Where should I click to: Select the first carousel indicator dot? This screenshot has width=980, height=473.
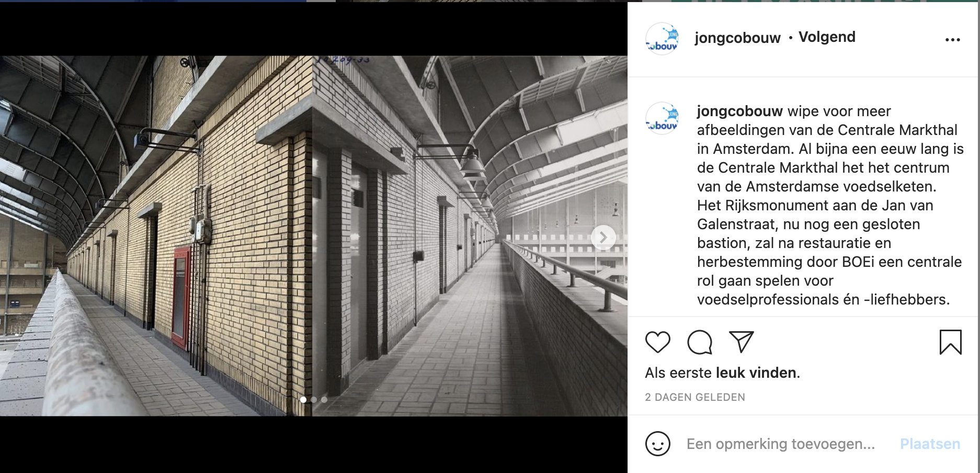click(x=303, y=400)
